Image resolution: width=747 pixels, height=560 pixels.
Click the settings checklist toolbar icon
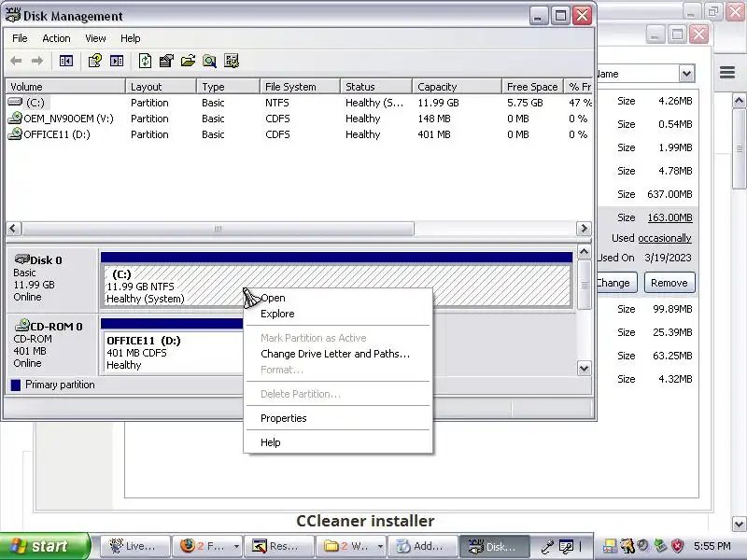tap(232, 61)
